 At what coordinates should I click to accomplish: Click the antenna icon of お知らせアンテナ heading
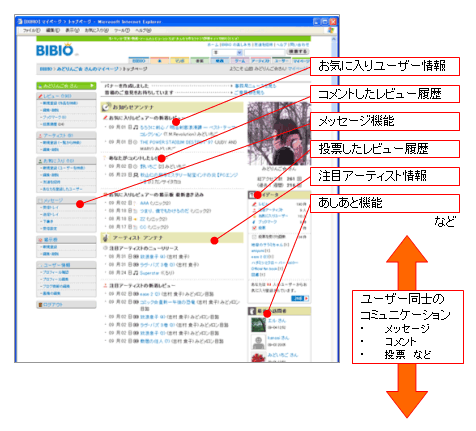pos(106,107)
